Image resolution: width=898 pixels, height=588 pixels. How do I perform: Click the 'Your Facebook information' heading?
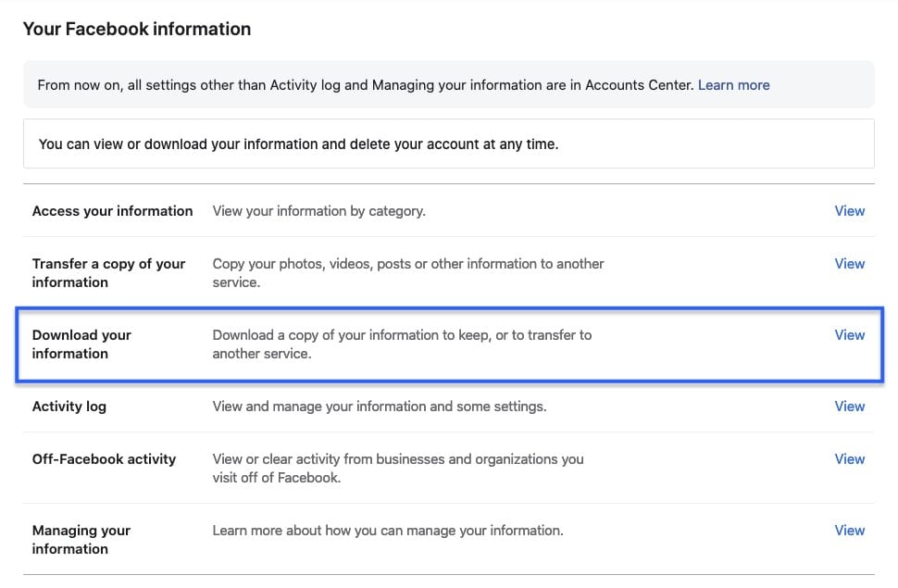pyautogui.click(x=137, y=29)
